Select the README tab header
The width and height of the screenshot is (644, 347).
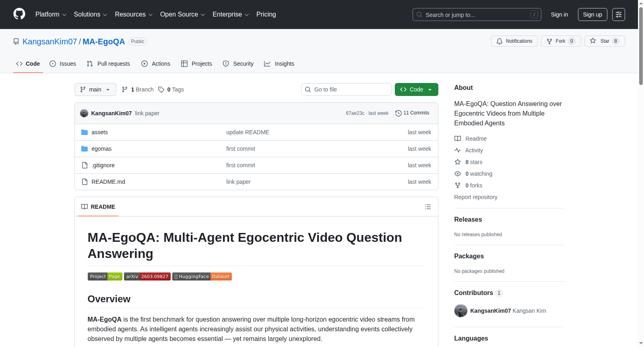coord(98,207)
